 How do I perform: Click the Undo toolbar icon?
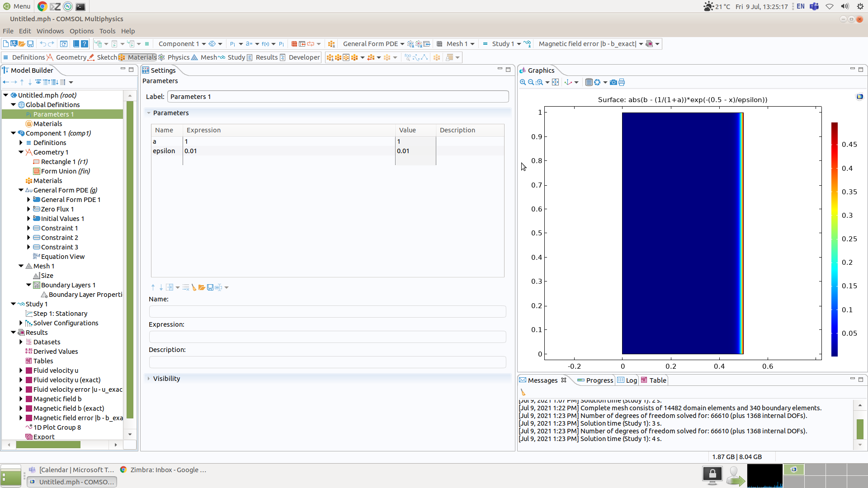(x=42, y=44)
